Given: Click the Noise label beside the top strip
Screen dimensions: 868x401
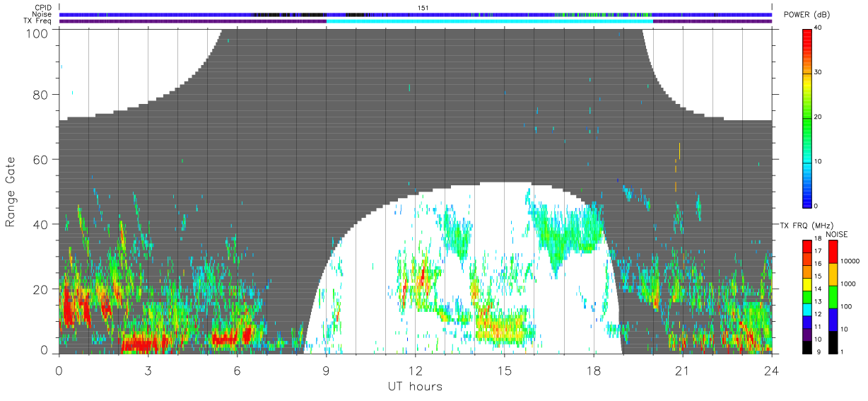Looking at the screenshot, I should 43,14.
